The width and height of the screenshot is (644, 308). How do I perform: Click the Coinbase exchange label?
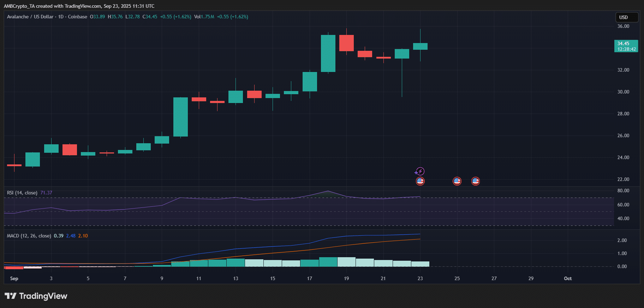(77, 17)
